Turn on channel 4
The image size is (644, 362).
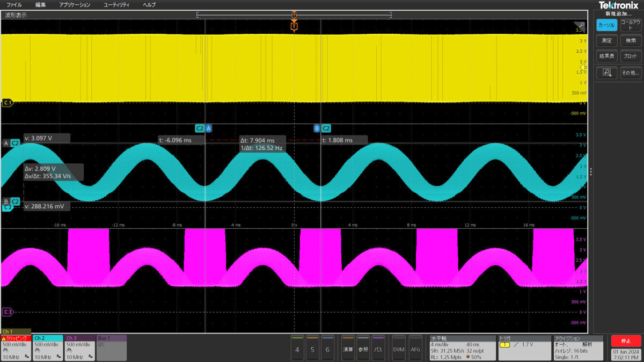click(297, 348)
